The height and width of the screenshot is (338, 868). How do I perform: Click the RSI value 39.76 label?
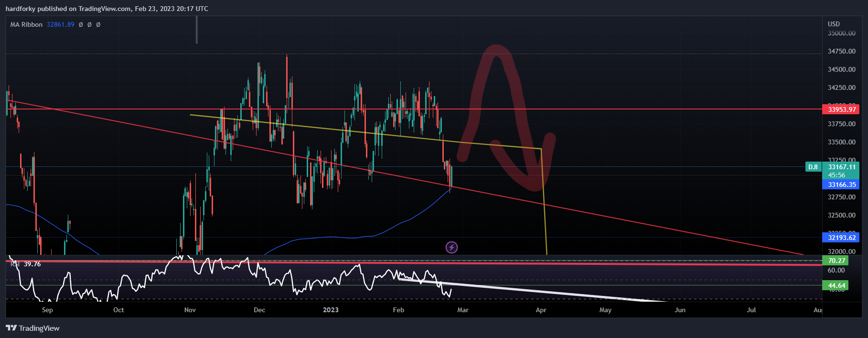32,264
